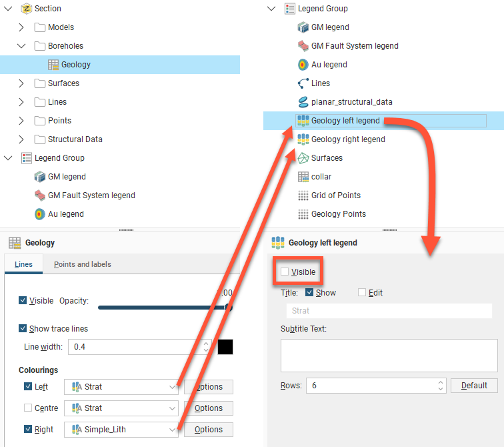Click the Legend Group icon in left tree
The width and height of the screenshot is (504, 447).
click(x=27, y=158)
